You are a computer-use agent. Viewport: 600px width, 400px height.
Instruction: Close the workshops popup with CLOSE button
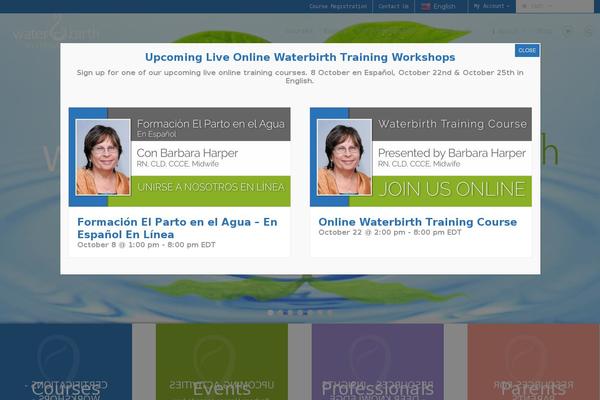[527, 51]
